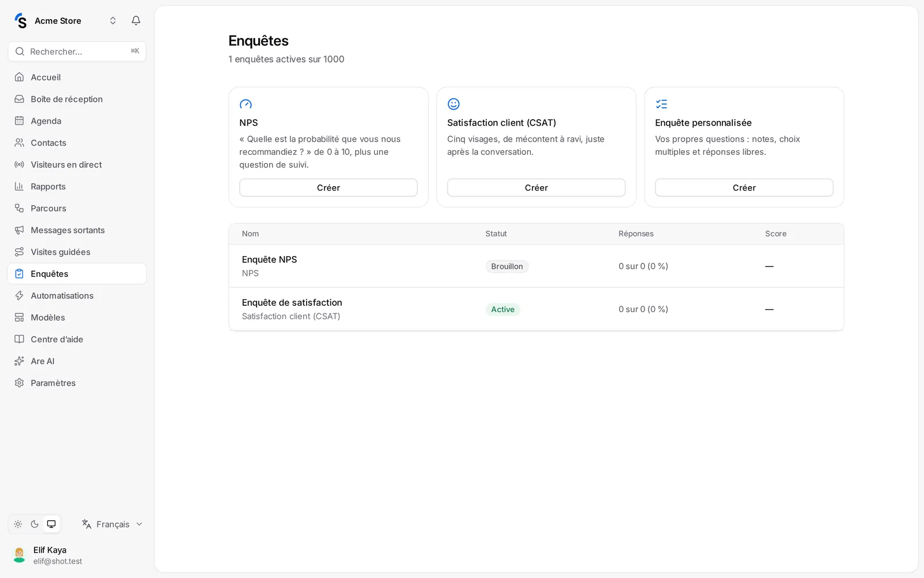
Task: Click the NPS gauge card icon
Action: (246, 104)
